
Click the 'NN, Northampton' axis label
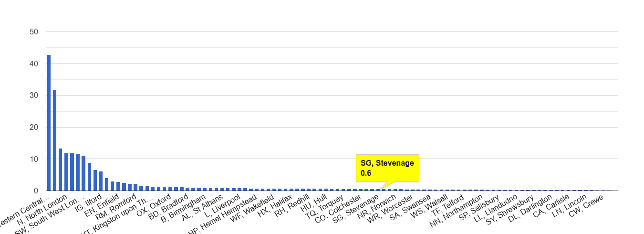456,210
